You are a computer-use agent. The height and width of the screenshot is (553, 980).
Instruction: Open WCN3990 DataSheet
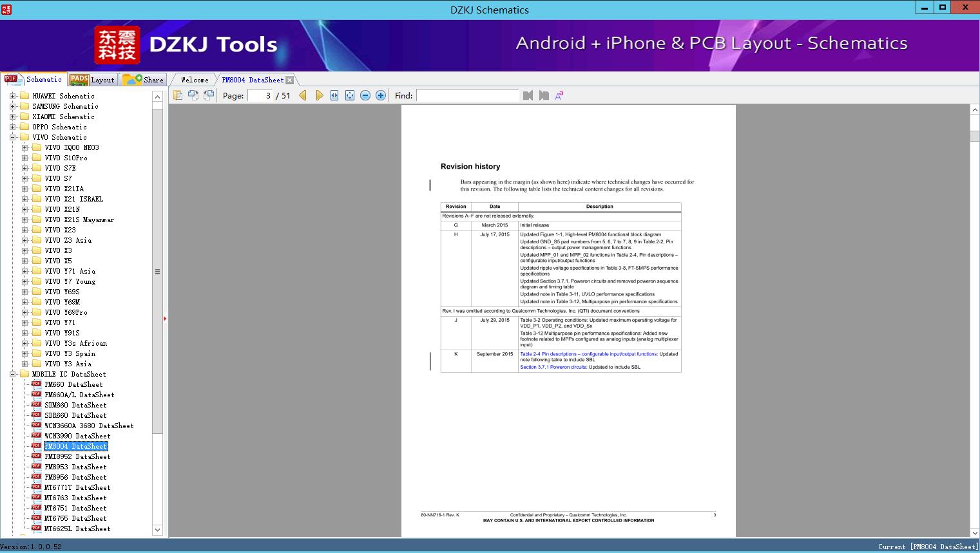coord(77,436)
